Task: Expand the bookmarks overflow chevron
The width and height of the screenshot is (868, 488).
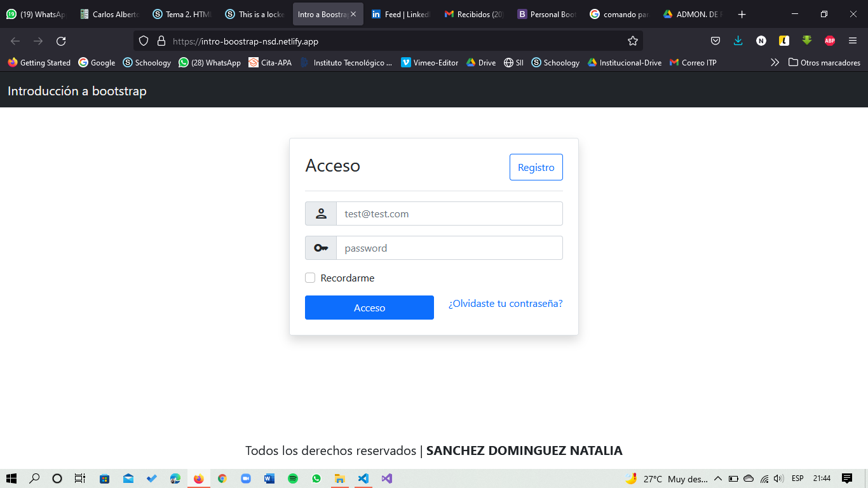Action: (x=775, y=62)
